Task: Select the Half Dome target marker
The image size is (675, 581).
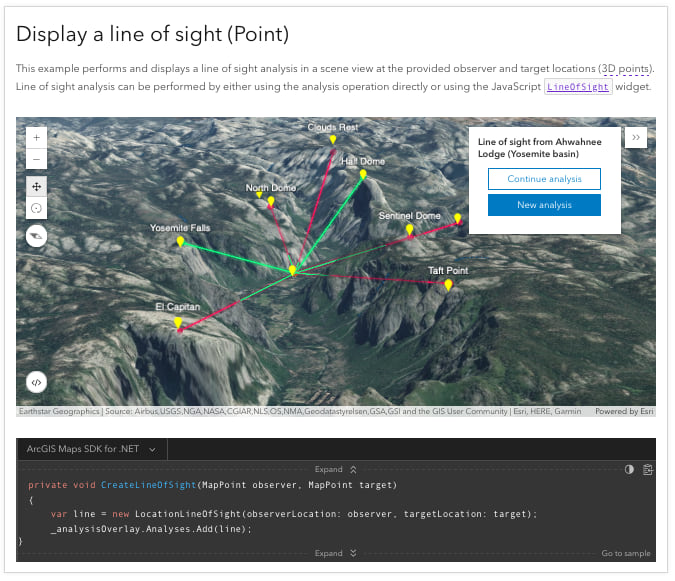Action: (363, 174)
